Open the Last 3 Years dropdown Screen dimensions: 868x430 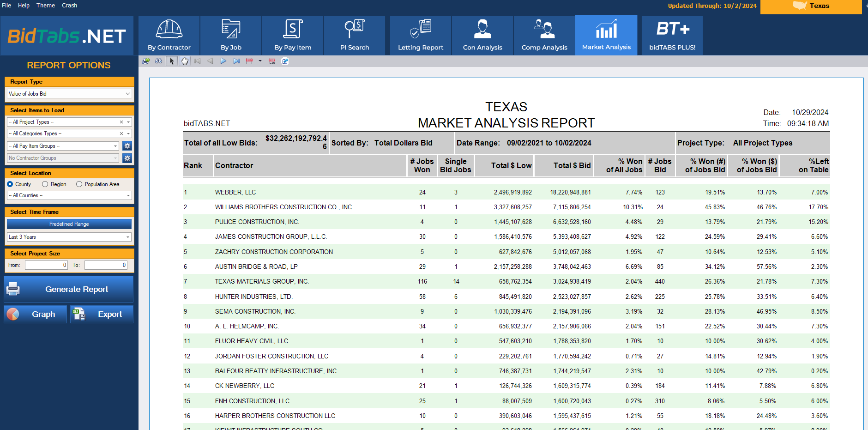pyautogui.click(x=69, y=237)
